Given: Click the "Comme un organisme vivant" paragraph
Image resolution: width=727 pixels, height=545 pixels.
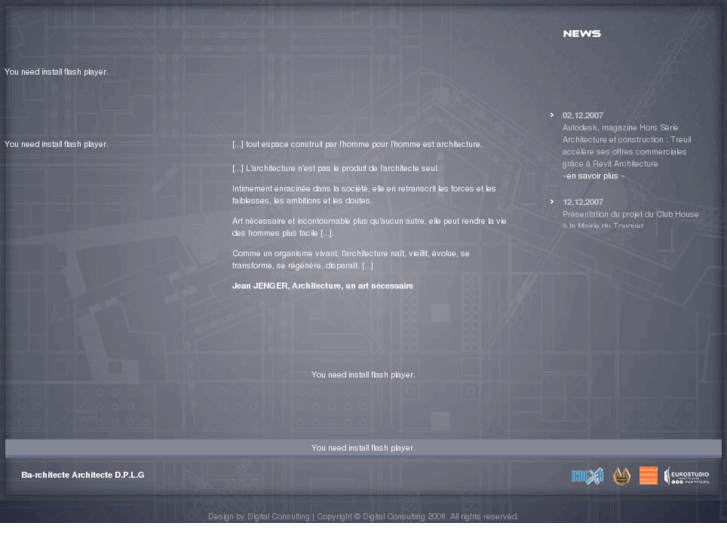Looking at the screenshot, I should [x=351, y=260].
